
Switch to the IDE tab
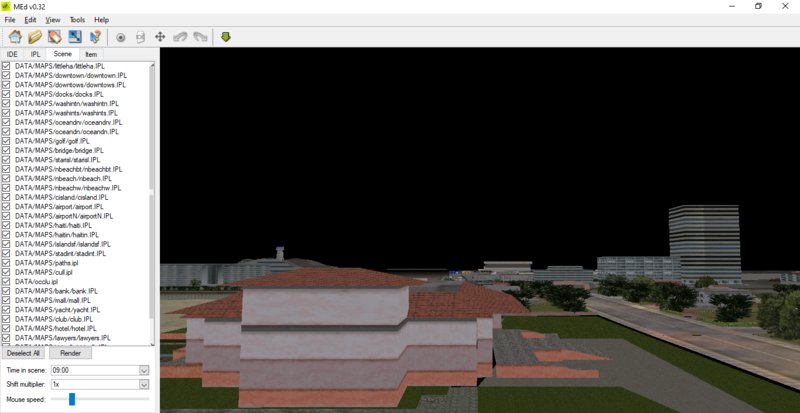12,55
